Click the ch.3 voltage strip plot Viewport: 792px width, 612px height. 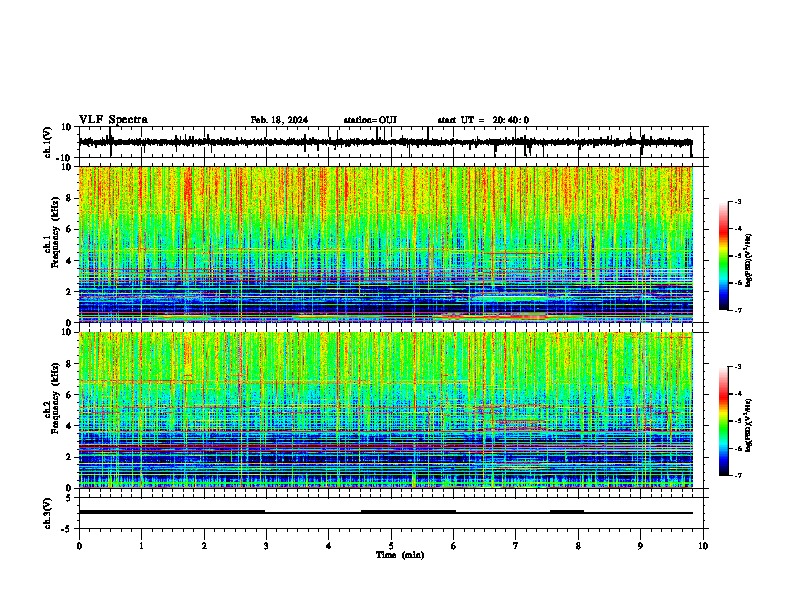pyautogui.click(x=390, y=513)
